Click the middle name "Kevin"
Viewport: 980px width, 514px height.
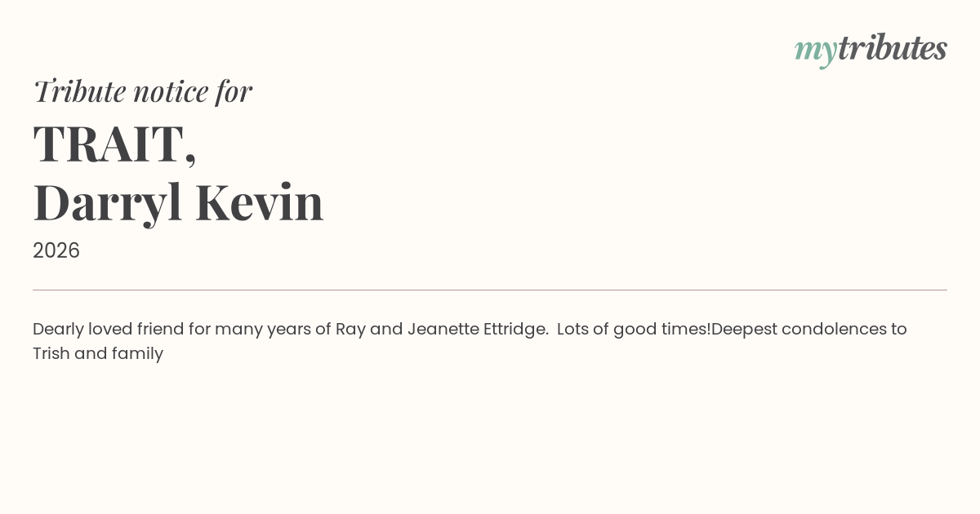(x=259, y=202)
